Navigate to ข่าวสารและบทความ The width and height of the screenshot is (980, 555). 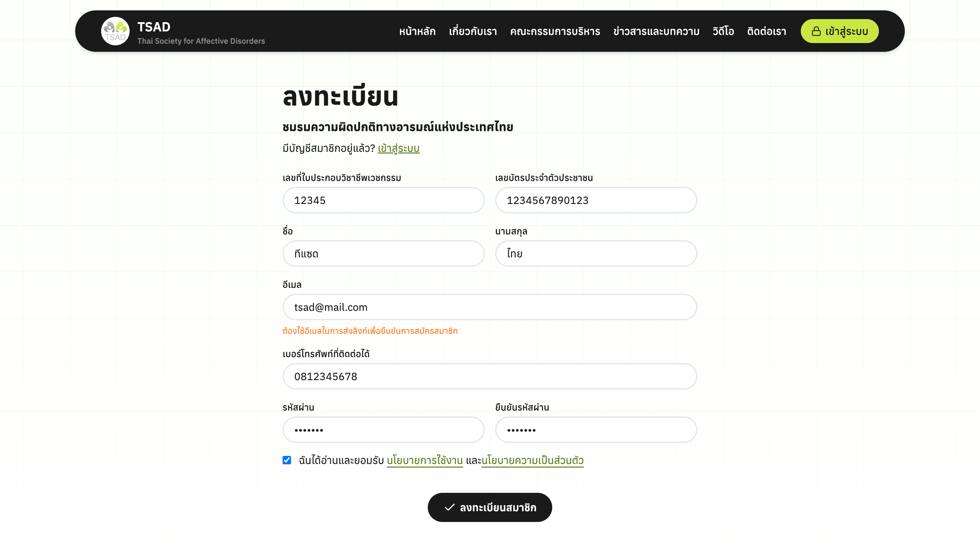[x=656, y=31]
